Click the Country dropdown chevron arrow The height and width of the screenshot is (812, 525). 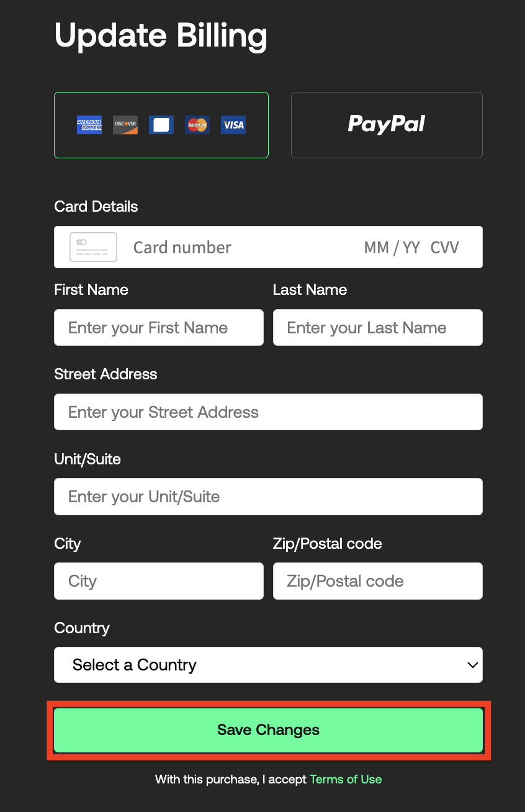click(x=473, y=665)
